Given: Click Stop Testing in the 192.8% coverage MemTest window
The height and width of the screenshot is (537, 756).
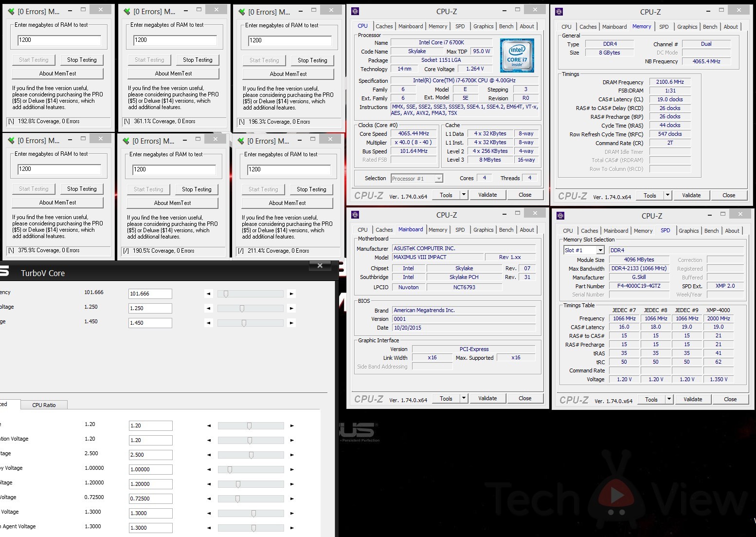Looking at the screenshot, I should pos(82,60).
